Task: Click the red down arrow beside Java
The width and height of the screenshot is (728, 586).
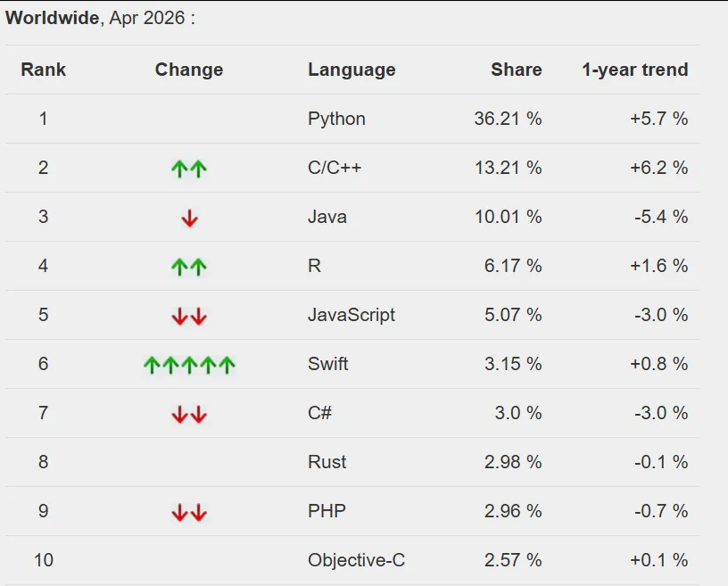Action: 189,218
